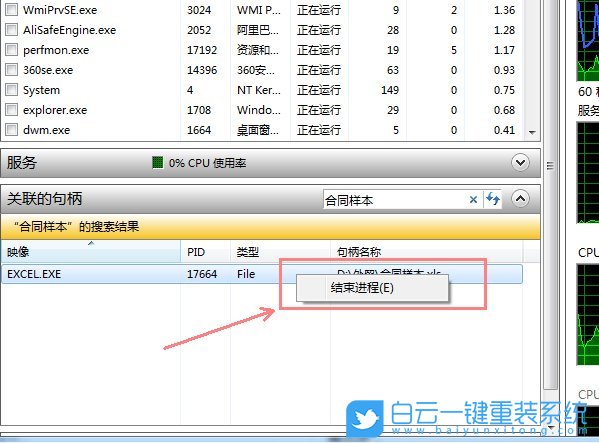Collapse the 关联的句柄 section chevron
The width and height of the screenshot is (599, 443).
(520, 199)
